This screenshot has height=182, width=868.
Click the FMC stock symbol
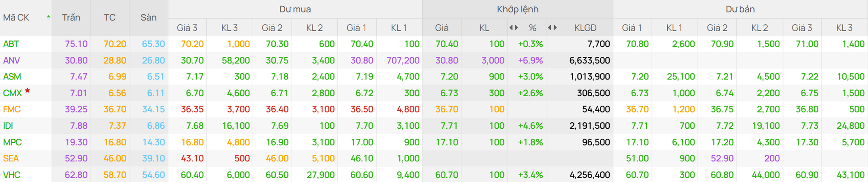12,109
